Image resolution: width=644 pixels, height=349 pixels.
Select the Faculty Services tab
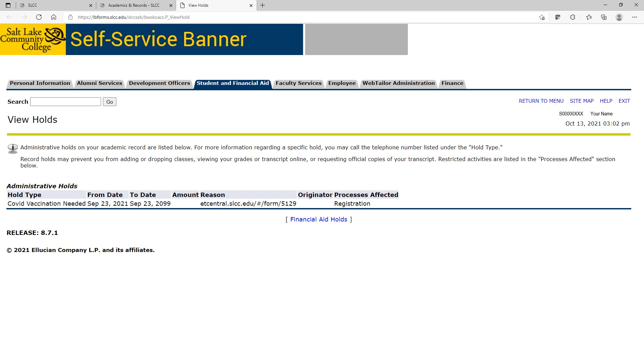coord(299,83)
